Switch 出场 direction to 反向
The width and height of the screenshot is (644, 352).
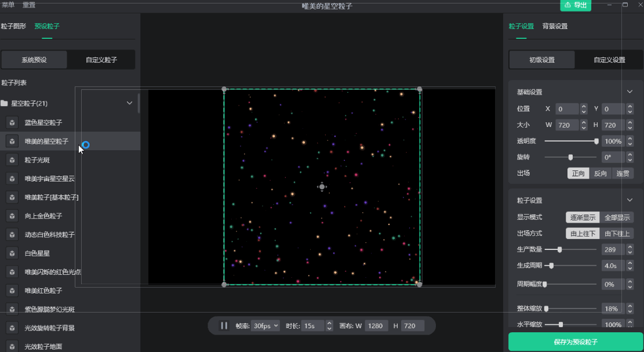pyautogui.click(x=600, y=173)
